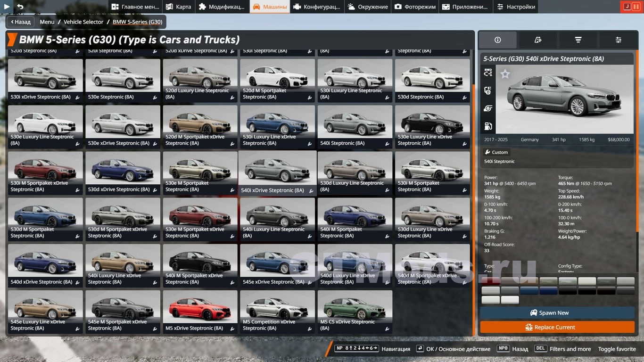Open the license plate tab icon
The width and height of the screenshot is (644, 362).
538,40
